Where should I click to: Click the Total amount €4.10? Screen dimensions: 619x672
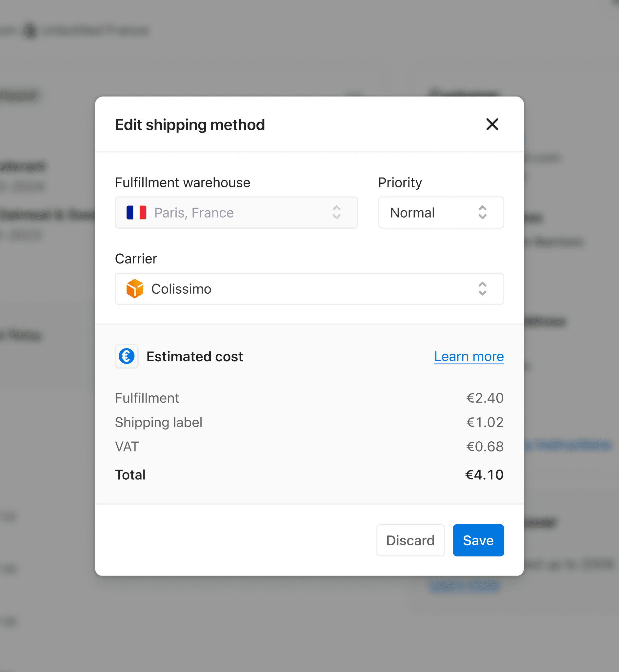coord(484,474)
